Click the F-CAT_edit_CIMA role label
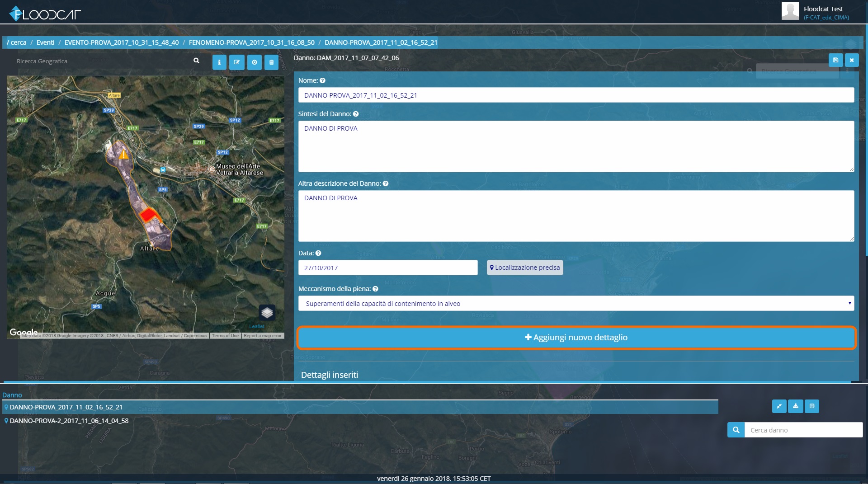 click(826, 18)
